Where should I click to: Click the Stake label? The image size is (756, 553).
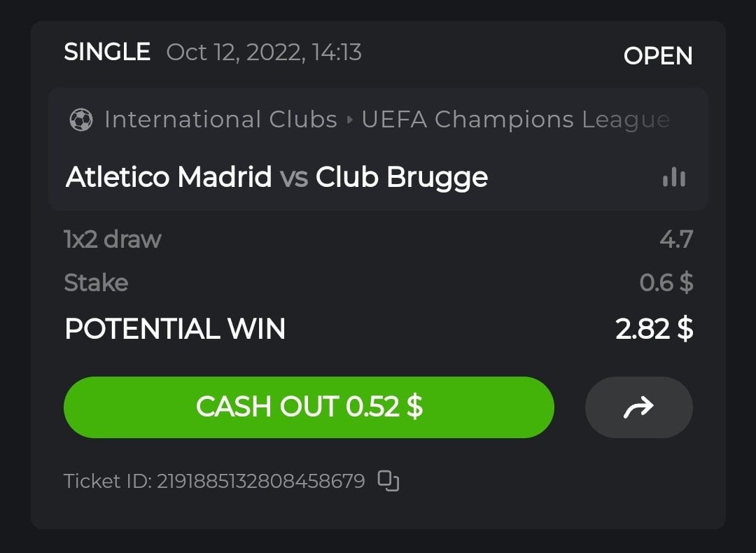point(96,283)
